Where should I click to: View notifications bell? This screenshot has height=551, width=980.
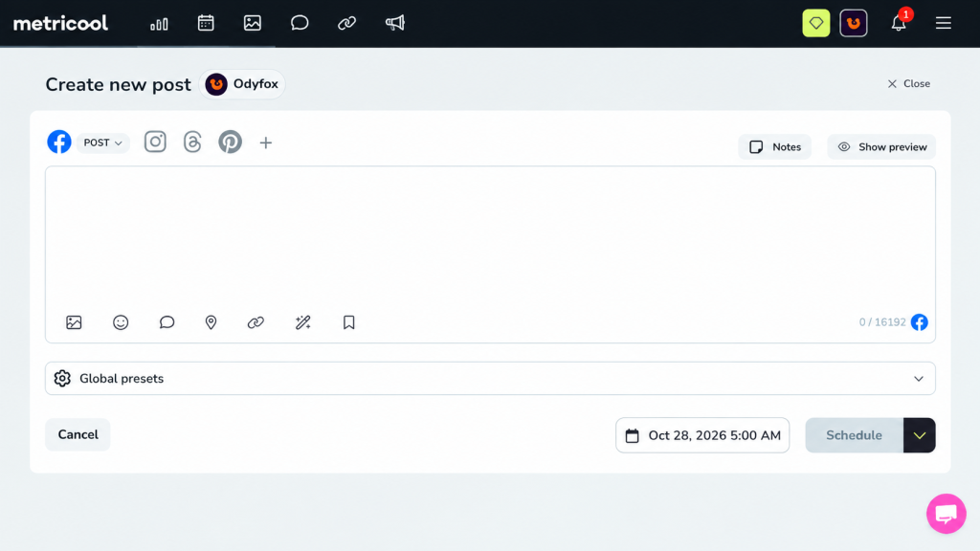click(898, 23)
